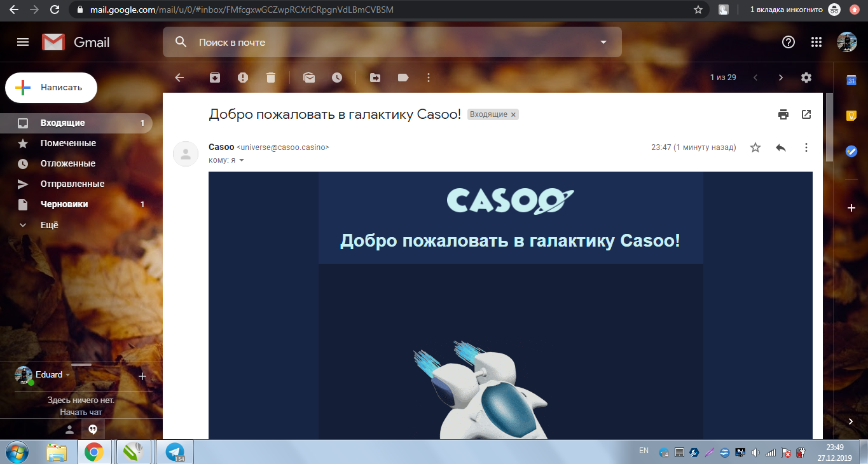Click the Chrome taskbar icon
This screenshot has height=464, width=868.
95,452
